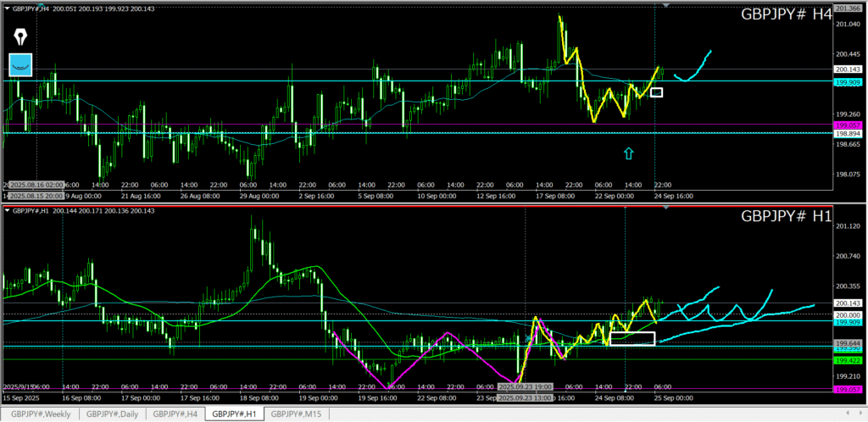Viewport: 868px width, 422px height.
Task: Click the 200.143 current price label on H4
Action: coord(848,69)
